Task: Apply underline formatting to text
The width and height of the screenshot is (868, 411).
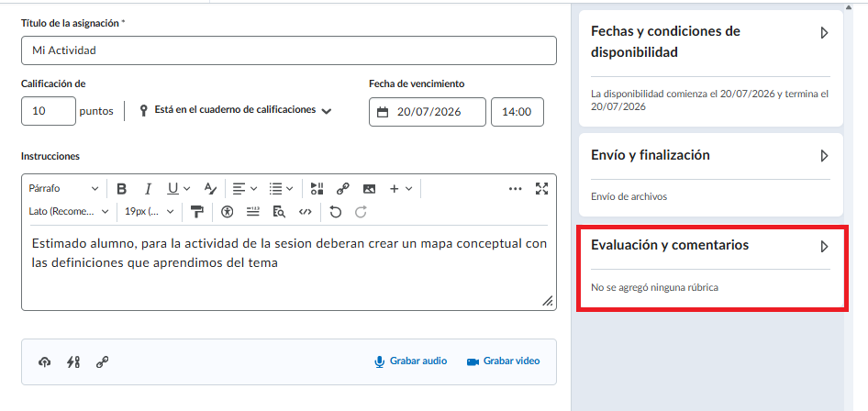Action: pyautogui.click(x=172, y=189)
